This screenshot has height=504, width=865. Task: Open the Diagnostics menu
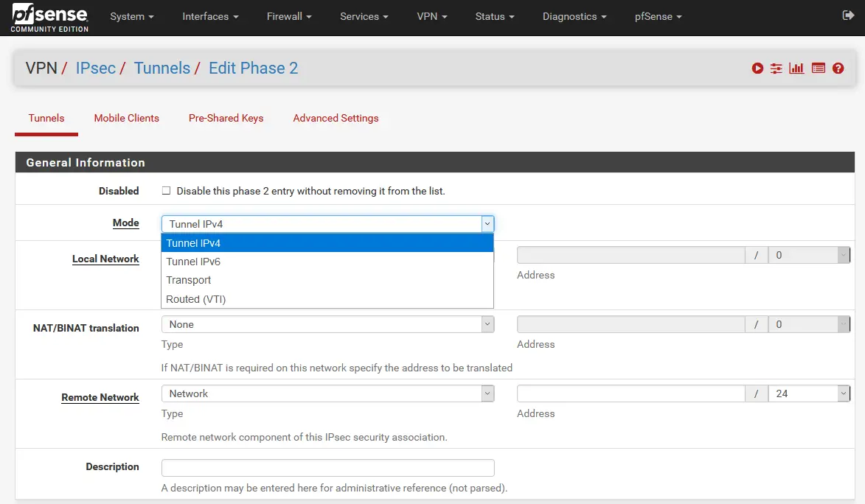point(574,16)
